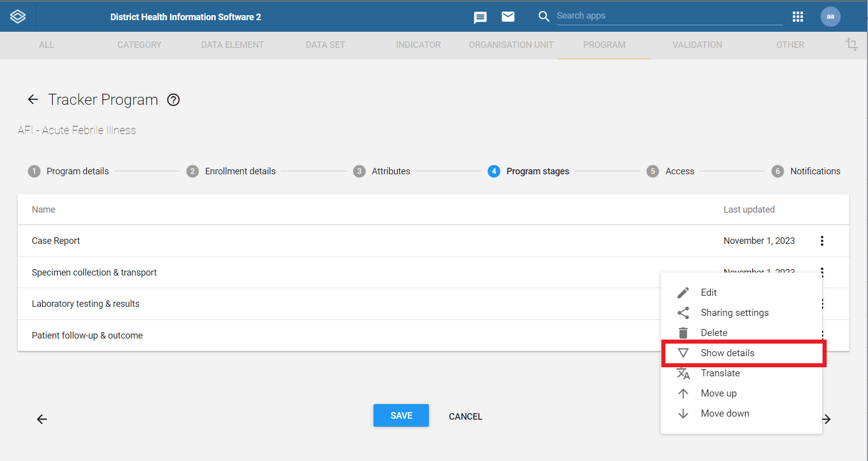Click previous step arrow at bottom left
Viewport: 868px width, 461px height.
42,419
